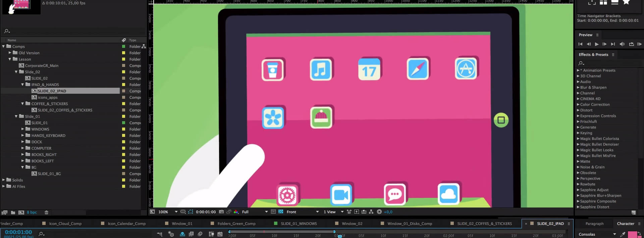Click the Interpret Footage icon in Project panel
Screen dimensions: 644x238
[5, 213]
